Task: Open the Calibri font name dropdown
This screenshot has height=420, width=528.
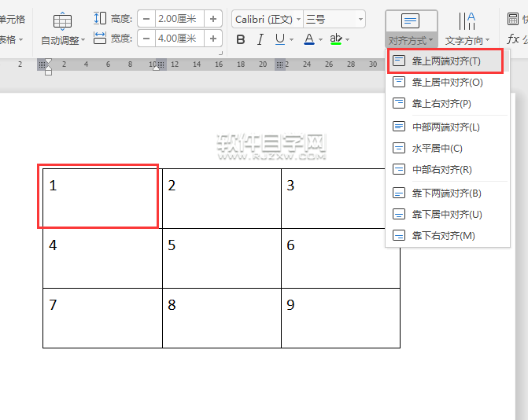Action: click(298, 19)
